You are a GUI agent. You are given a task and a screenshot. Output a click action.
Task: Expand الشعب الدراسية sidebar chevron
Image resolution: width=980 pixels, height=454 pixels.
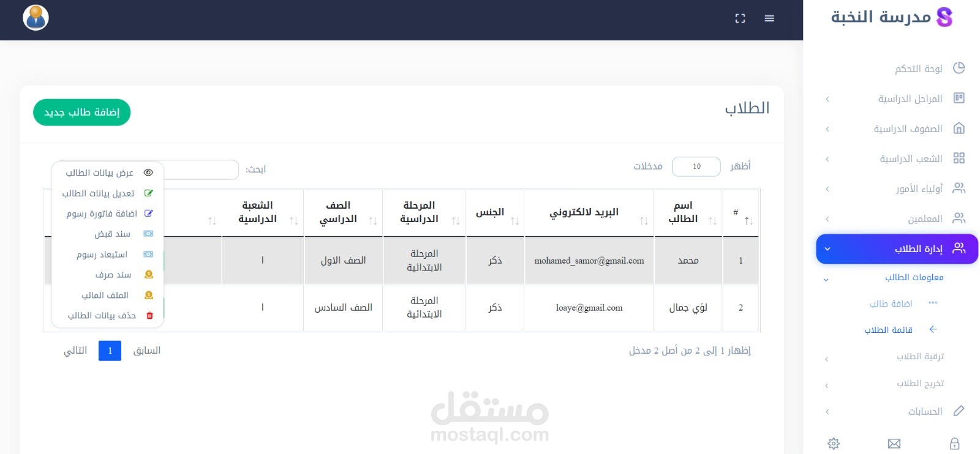[x=827, y=158]
